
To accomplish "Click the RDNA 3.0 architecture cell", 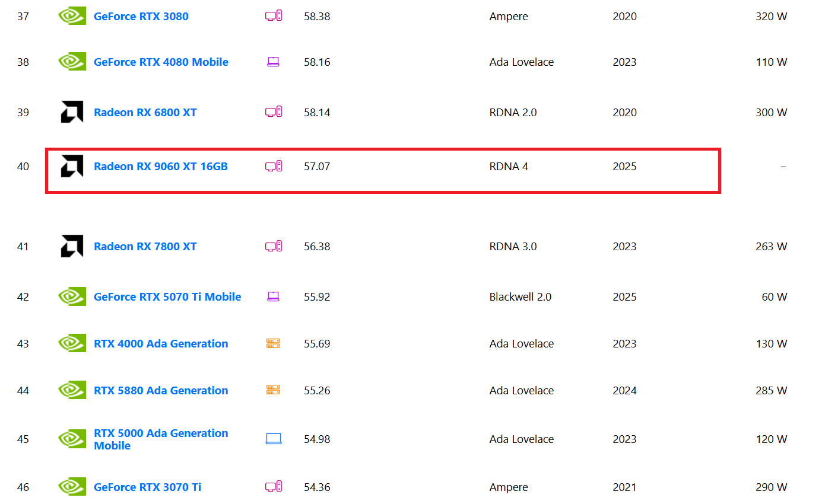I will [513, 247].
